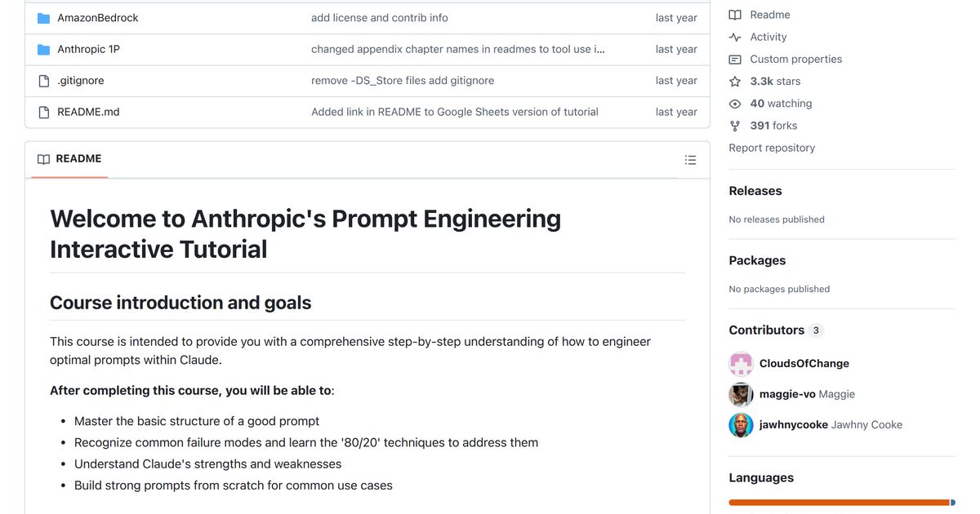The image size is (980, 514).
Task: Select the README tab
Action: [x=70, y=159]
